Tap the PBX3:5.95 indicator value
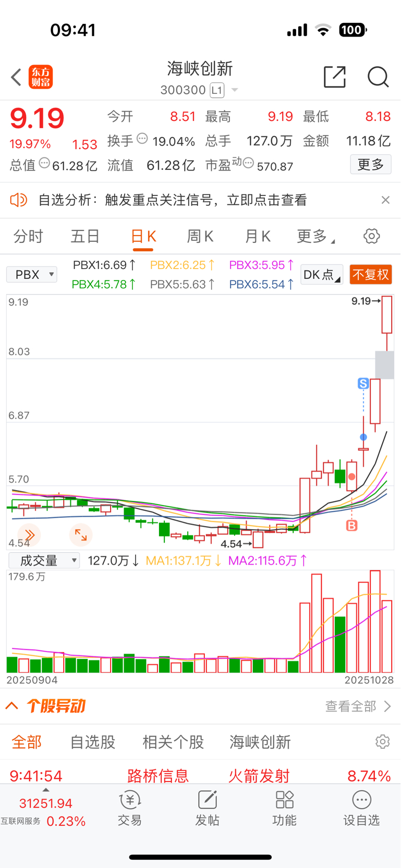This screenshot has height=868, width=401. pos(262,265)
